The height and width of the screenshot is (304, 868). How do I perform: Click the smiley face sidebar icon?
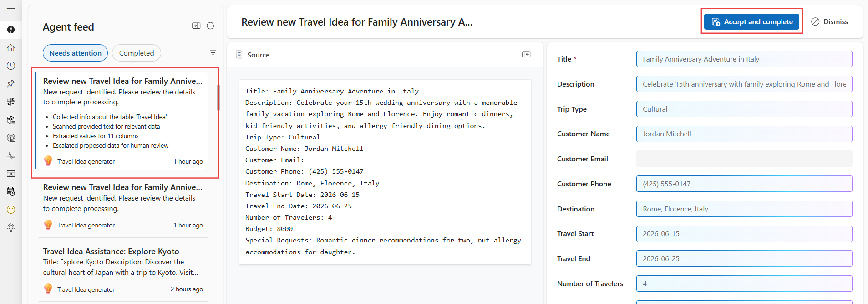[x=11, y=210]
